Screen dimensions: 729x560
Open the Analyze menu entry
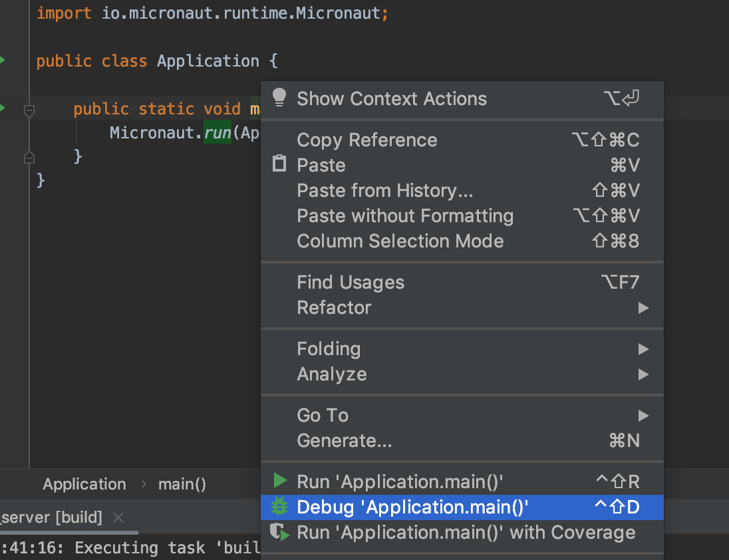click(462, 374)
